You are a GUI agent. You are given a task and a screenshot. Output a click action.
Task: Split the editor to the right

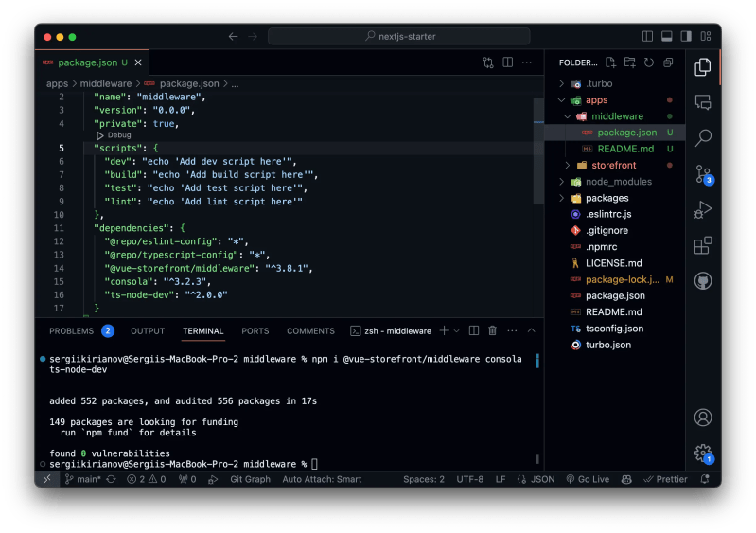[507, 62]
